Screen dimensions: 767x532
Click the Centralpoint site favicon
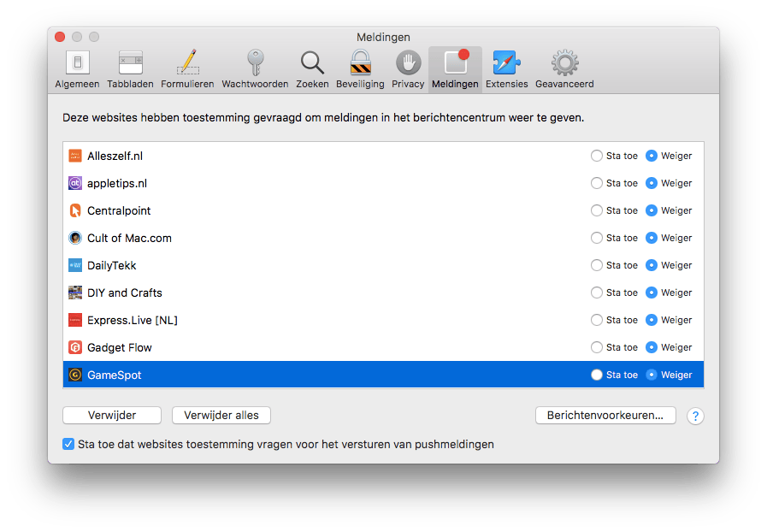coord(75,210)
